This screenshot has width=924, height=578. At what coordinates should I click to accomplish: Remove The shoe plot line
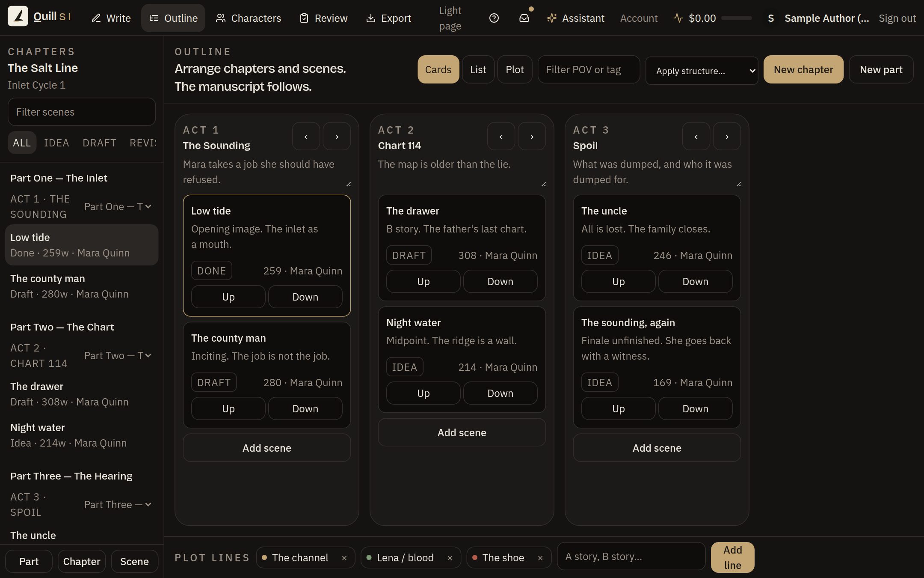point(540,558)
